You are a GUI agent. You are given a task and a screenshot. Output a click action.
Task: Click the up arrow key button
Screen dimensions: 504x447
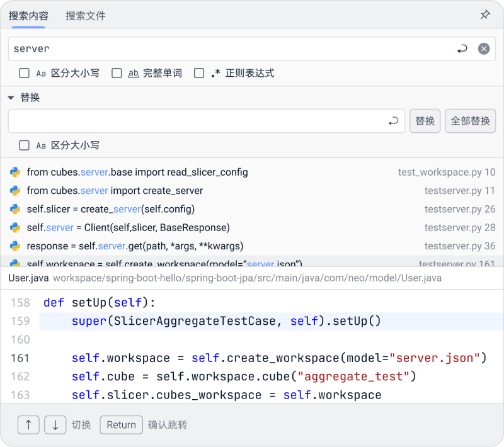pyautogui.click(x=28, y=425)
